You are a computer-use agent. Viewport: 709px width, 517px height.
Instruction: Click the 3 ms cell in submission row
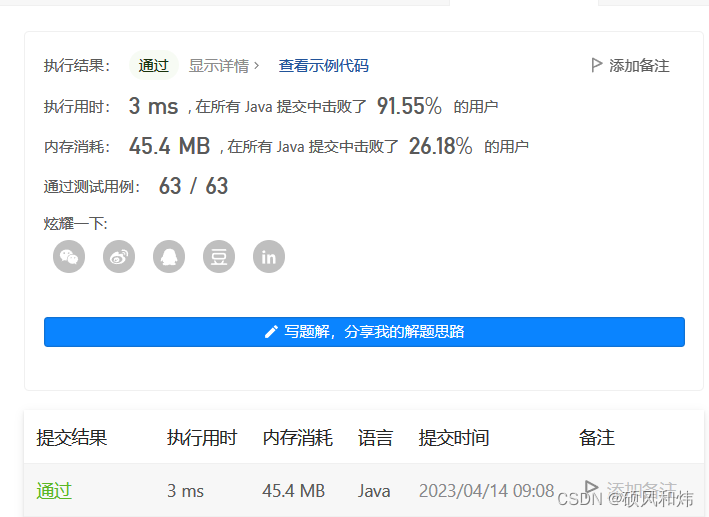click(185, 491)
